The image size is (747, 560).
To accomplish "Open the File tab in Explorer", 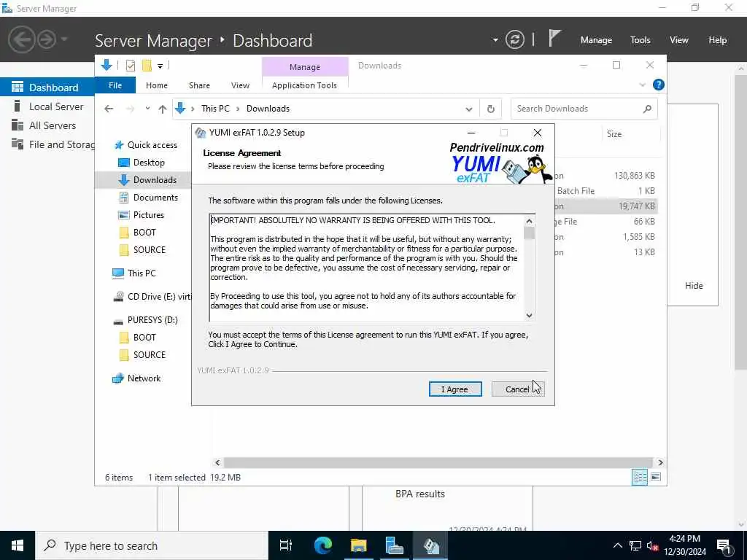I will pyautogui.click(x=115, y=85).
